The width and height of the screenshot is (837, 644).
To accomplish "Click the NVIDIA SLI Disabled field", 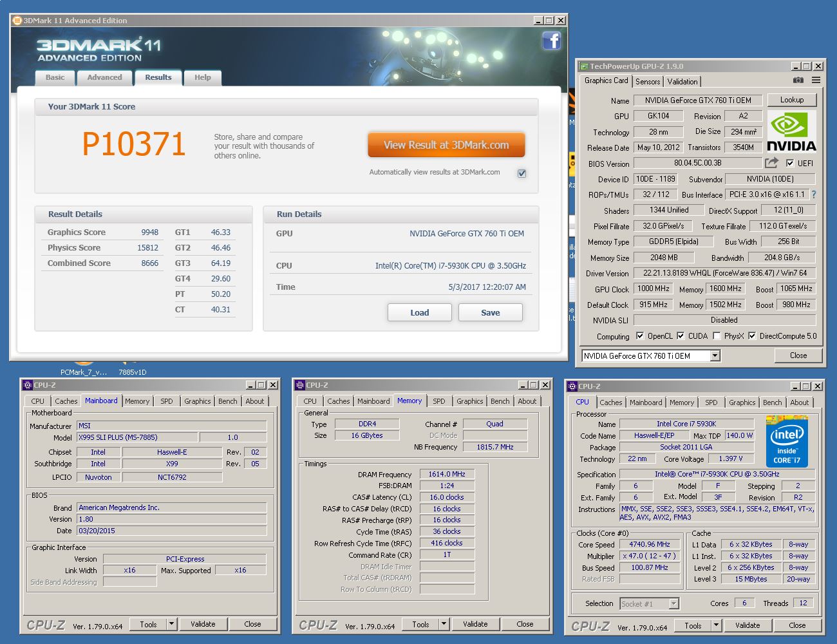I will click(x=724, y=320).
